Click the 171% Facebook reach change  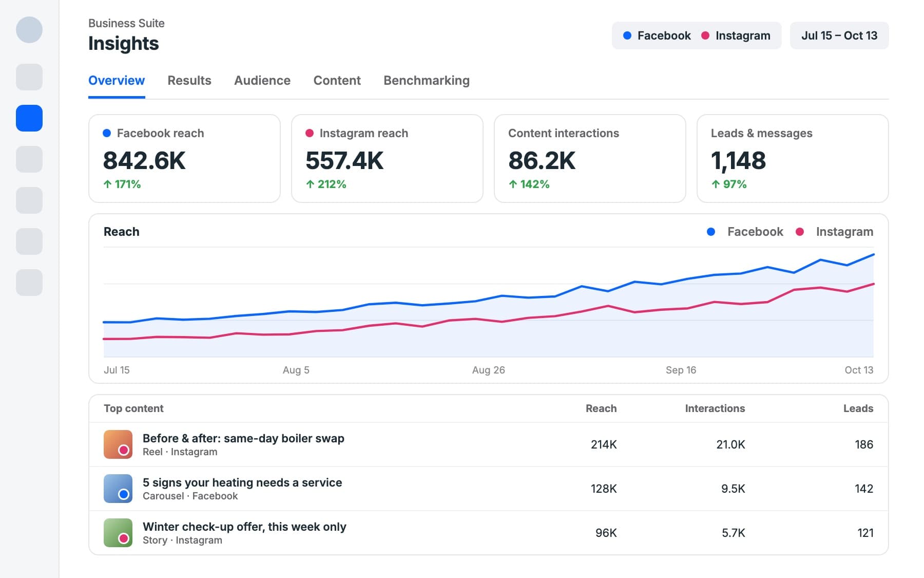point(122,184)
